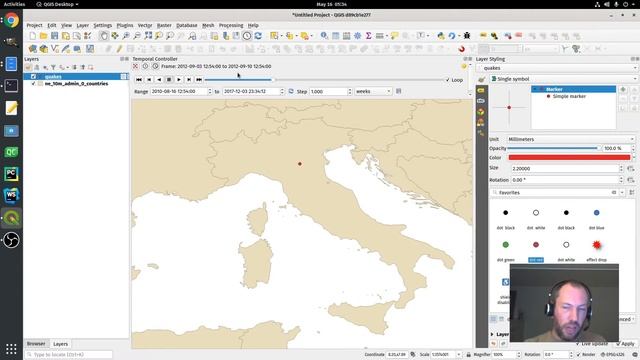Click the black bug plugin icon

pos(467,36)
